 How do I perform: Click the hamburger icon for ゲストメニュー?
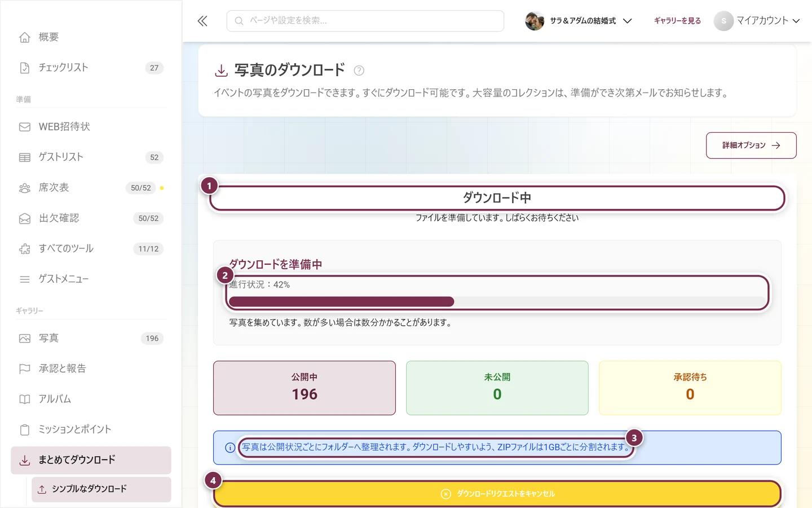(25, 279)
